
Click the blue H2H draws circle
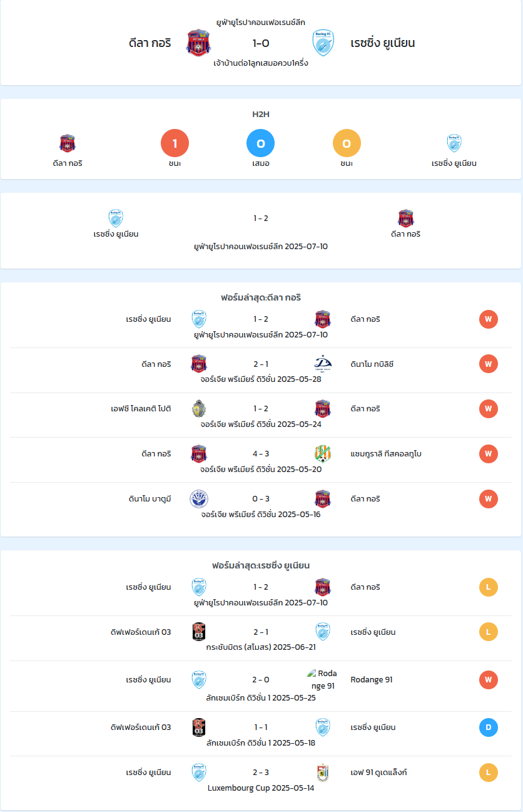pyautogui.click(x=261, y=143)
